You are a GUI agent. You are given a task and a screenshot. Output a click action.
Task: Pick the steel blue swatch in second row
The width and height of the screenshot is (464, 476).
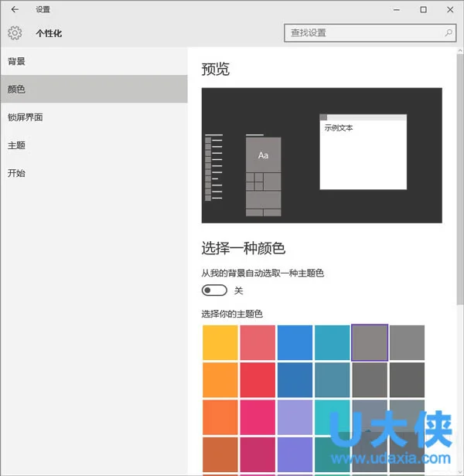332,379
